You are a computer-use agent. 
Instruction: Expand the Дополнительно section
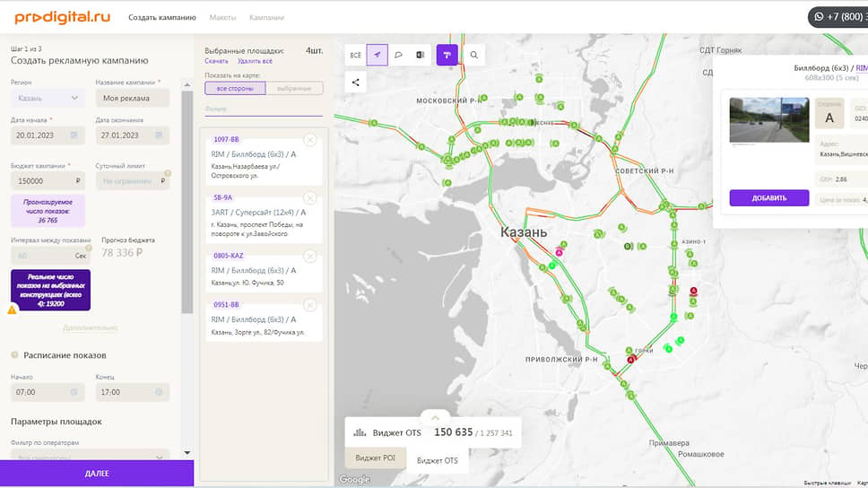[91, 328]
